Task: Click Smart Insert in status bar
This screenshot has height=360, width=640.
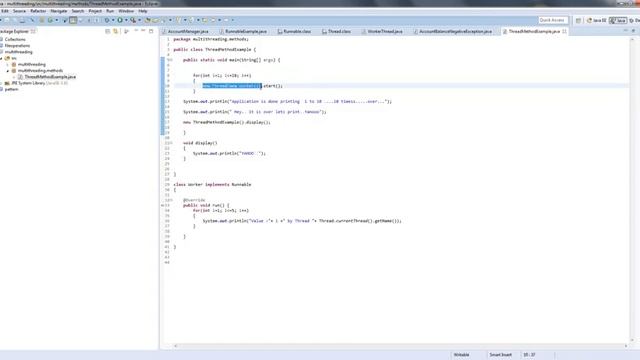Action: pyautogui.click(x=500, y=355)
